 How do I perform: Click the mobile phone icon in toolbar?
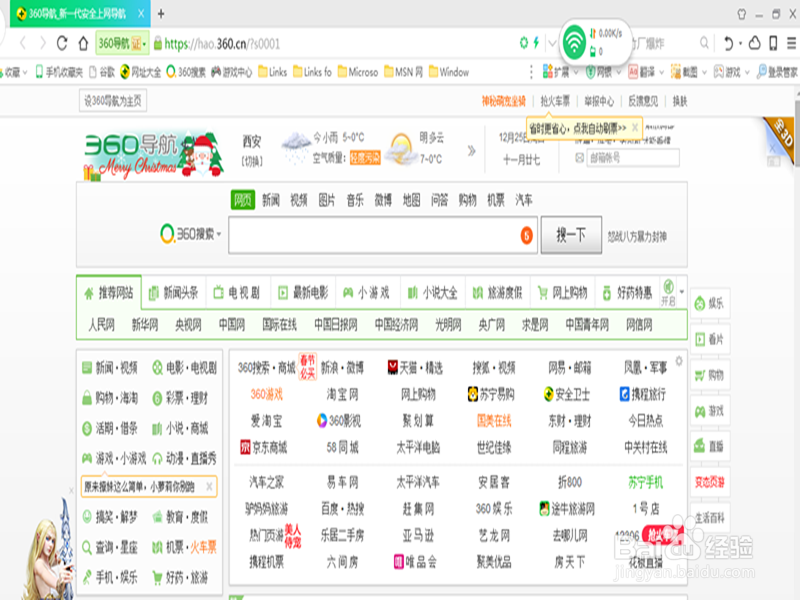(x=773, y=43)
